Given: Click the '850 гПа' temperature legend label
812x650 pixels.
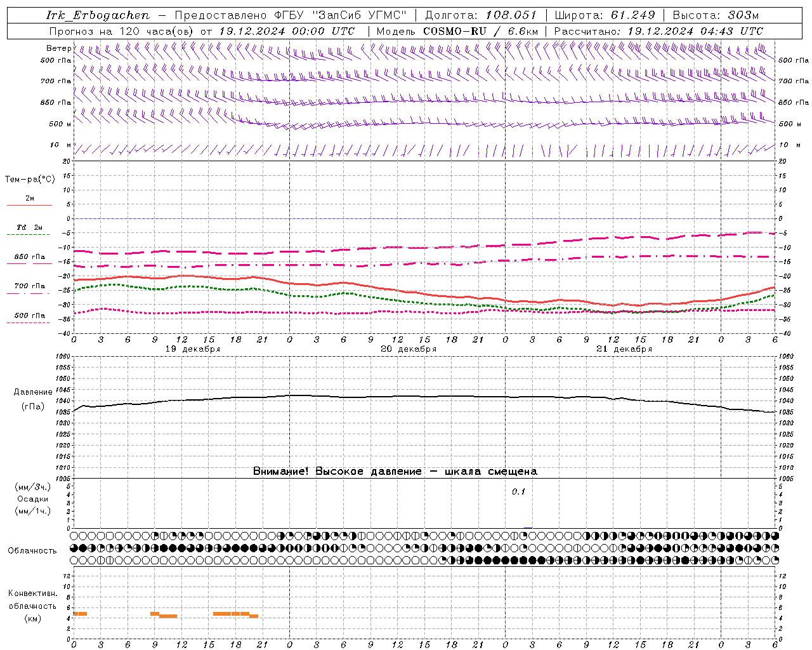Looking at the screenshot, I should pos(30,257).
